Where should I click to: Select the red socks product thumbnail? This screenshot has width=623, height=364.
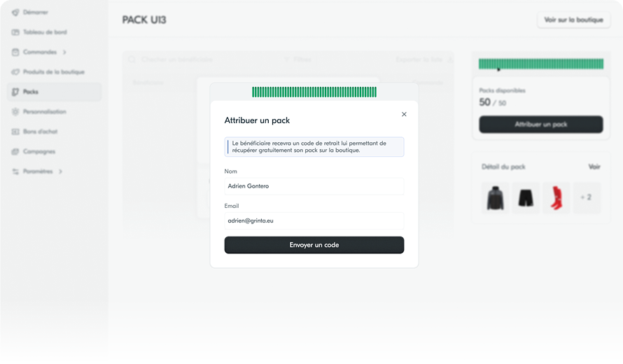coord(556,198)
